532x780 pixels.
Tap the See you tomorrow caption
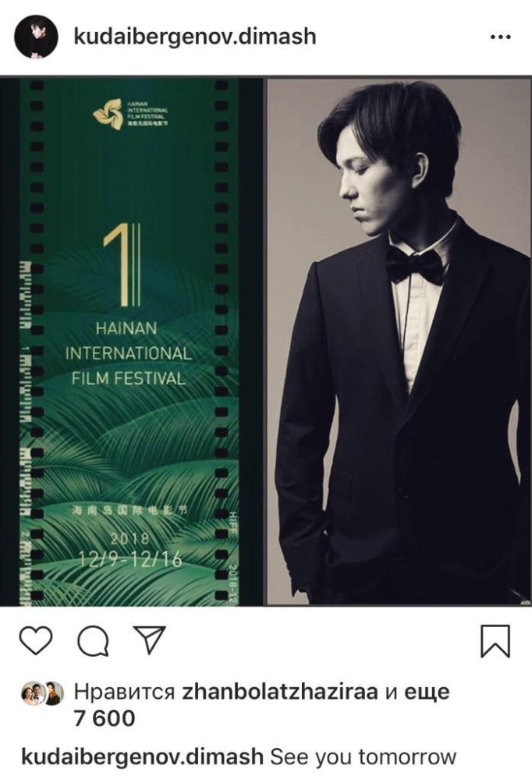pos(363,757)
